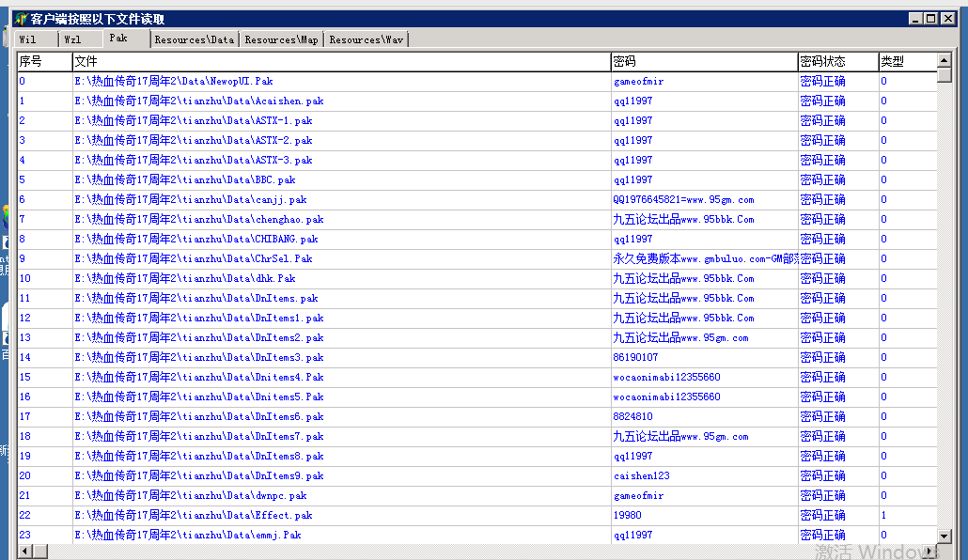Screen dimensions: 968x560
Task: Click password QQ1976645821=www.95gm.com
Action: [x=683, y=200]
